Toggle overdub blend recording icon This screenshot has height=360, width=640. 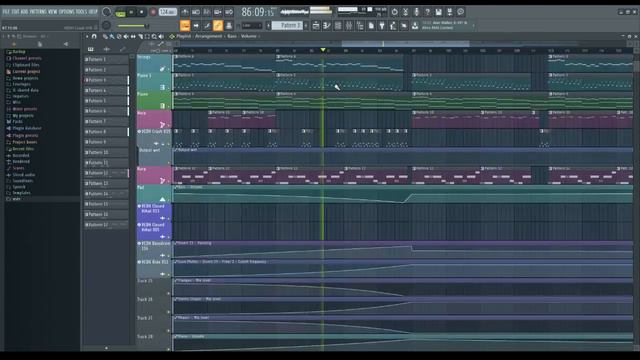pyautogui.click(x=218, y=12)
